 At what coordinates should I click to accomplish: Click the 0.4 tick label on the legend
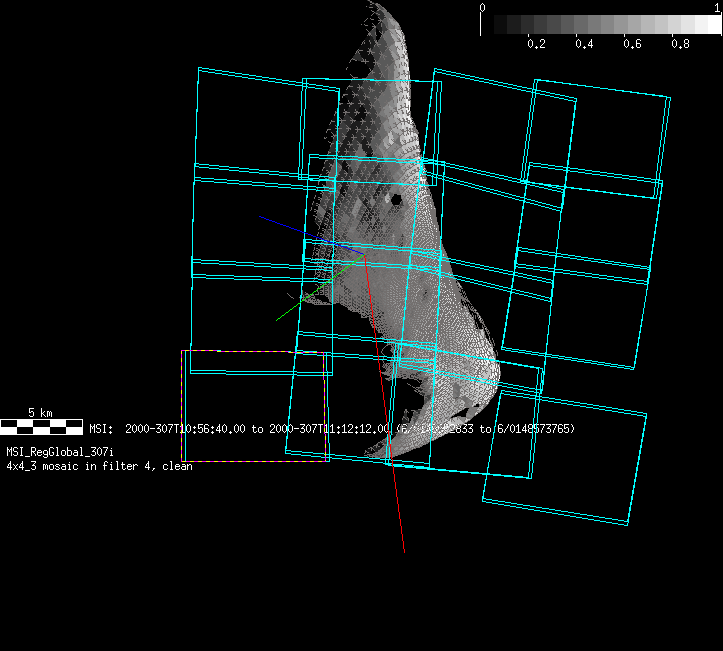pos(584,45)
